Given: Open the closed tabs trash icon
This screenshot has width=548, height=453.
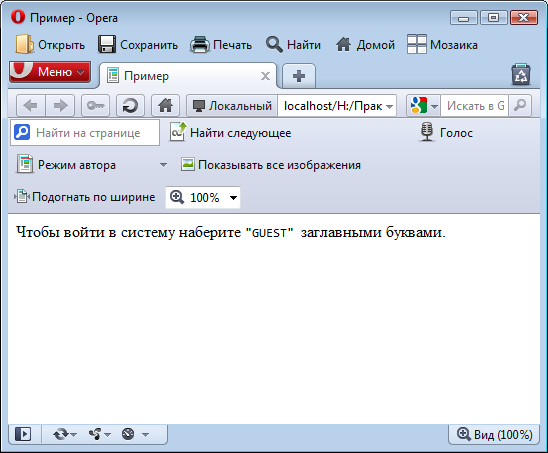Looking at the screenshot, I should pyautogui.click(x=521, y=74).
